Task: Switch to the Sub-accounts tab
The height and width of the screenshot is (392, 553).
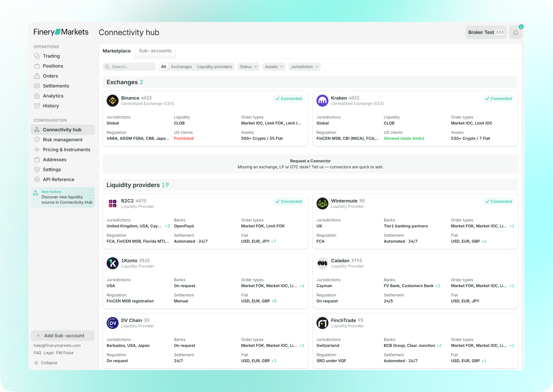Action: tap(155, 51)
